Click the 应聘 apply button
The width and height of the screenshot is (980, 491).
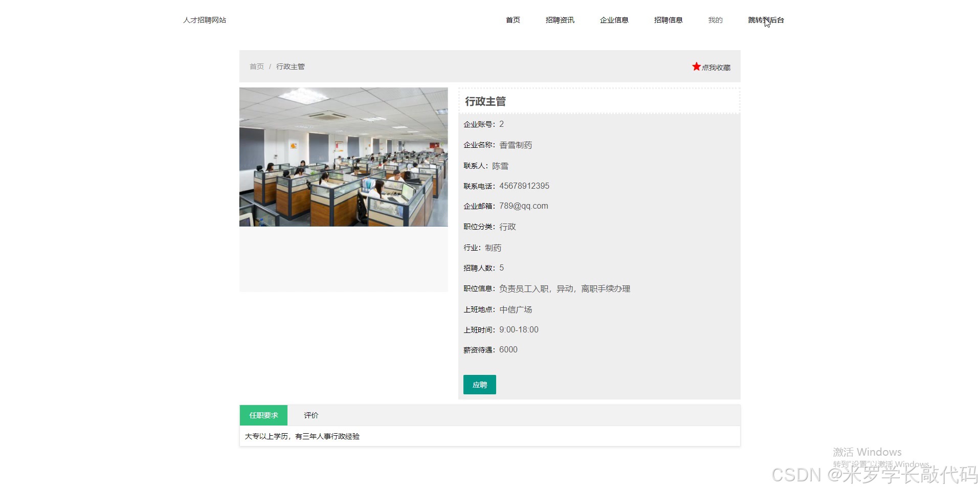pos(479,384)
